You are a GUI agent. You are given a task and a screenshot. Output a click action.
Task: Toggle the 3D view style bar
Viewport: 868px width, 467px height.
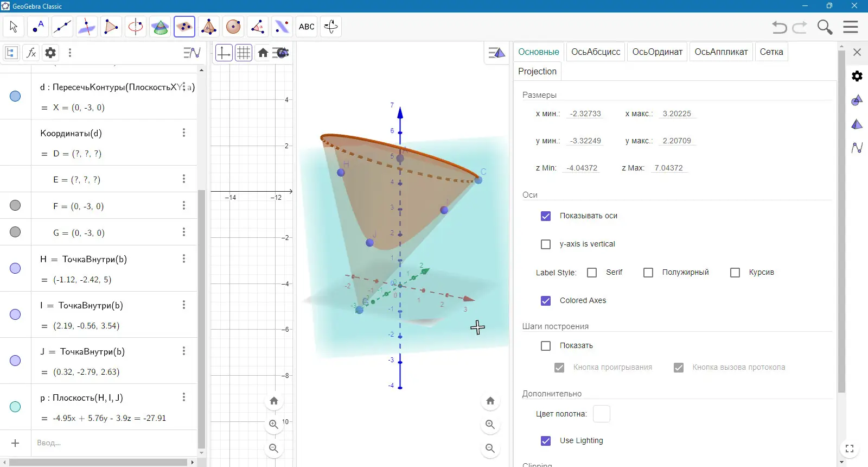pyautogui.click(x=497, y=53)
